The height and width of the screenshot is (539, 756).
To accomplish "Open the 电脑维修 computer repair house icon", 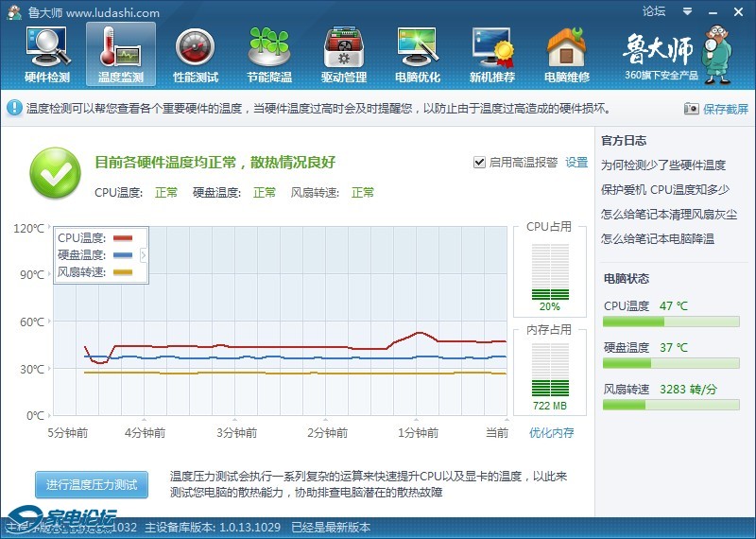I will (567, 54).
